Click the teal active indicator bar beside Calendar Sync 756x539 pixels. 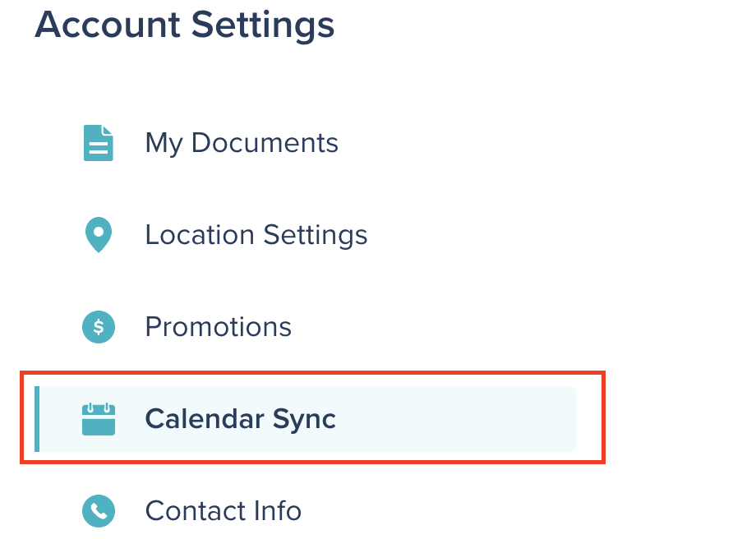pyautogui.click(x=37, y=419)
